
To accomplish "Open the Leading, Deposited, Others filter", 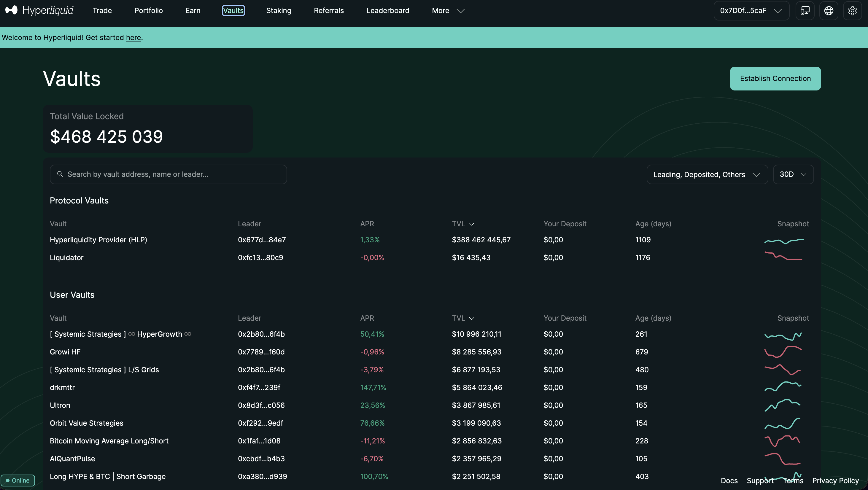I will coord(707,174).
